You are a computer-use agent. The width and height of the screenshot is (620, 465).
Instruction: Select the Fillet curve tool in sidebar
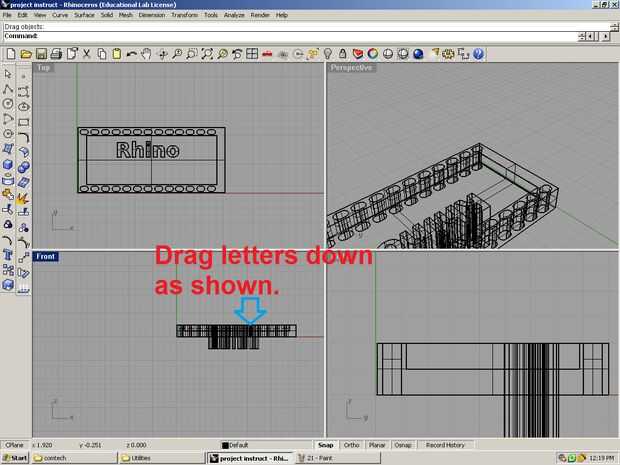24,137
